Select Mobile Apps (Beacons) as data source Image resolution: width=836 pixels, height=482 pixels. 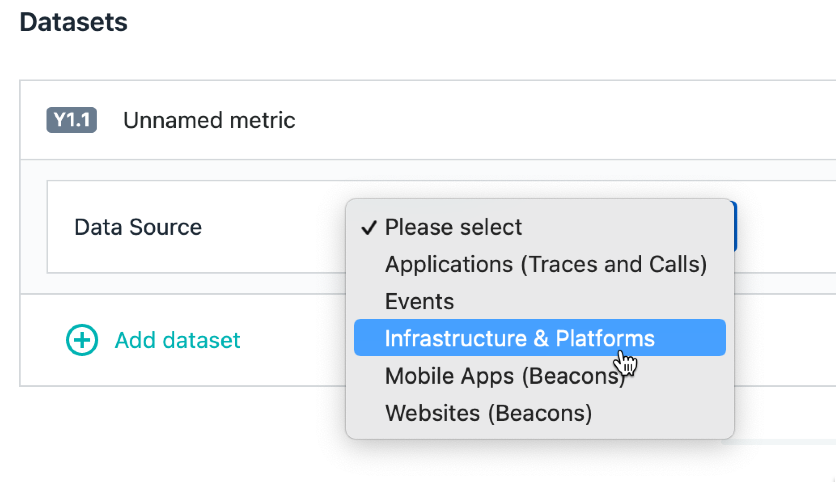click(x=504, y=376)
